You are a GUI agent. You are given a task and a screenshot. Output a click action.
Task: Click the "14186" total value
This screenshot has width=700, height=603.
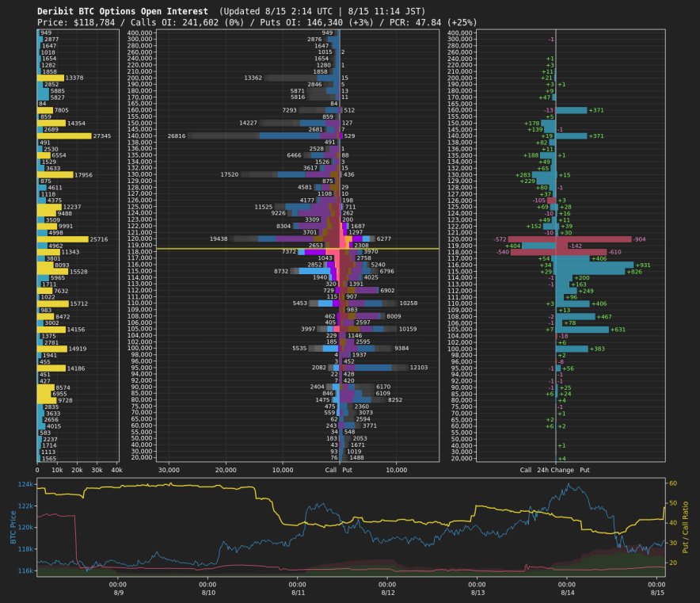[76, 368]
